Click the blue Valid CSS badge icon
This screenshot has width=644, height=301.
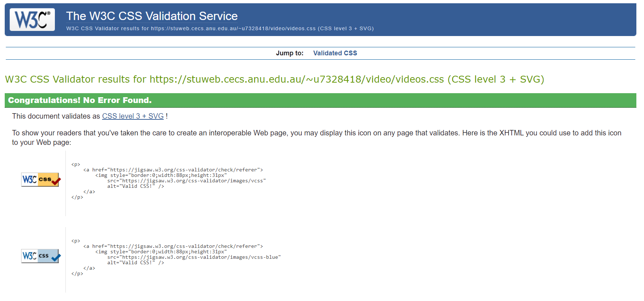click(x=41, y=256)
